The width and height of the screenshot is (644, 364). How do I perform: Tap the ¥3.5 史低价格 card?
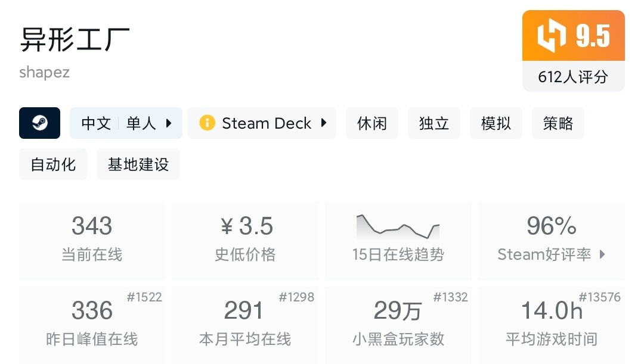click(245, 241)
